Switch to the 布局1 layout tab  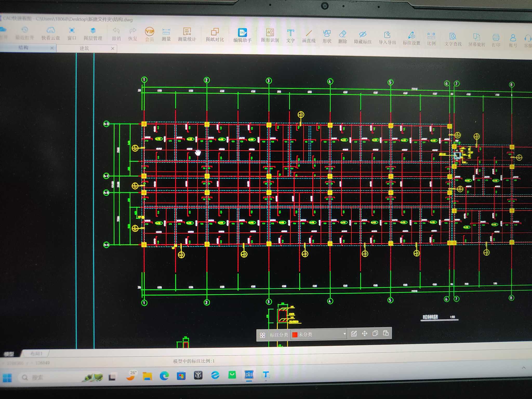coord(36,354)
